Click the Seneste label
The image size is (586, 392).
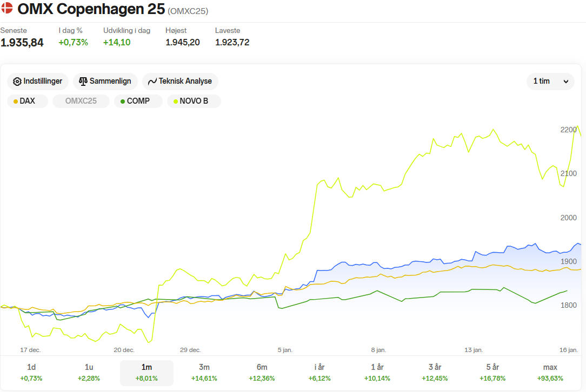point(14,31)
